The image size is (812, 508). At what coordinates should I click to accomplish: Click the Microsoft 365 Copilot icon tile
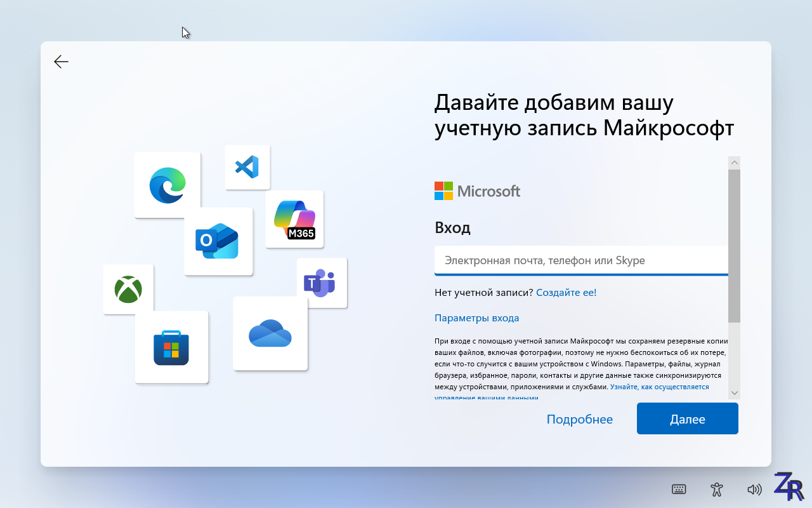(x=294, y=219)
